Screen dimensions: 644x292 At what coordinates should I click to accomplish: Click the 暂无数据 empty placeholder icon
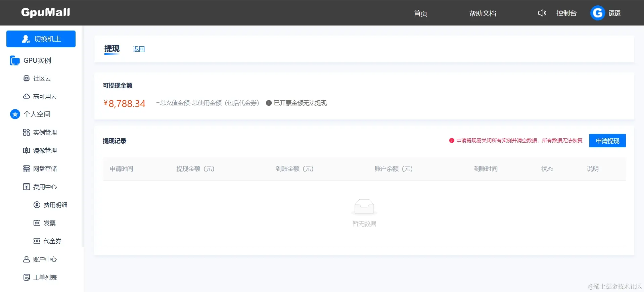click(364, 206)
